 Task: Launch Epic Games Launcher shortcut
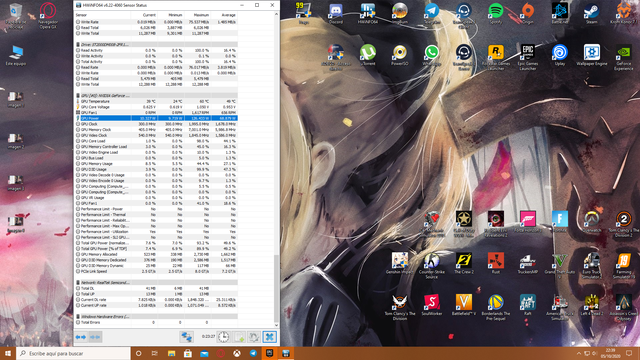[528, 58]
